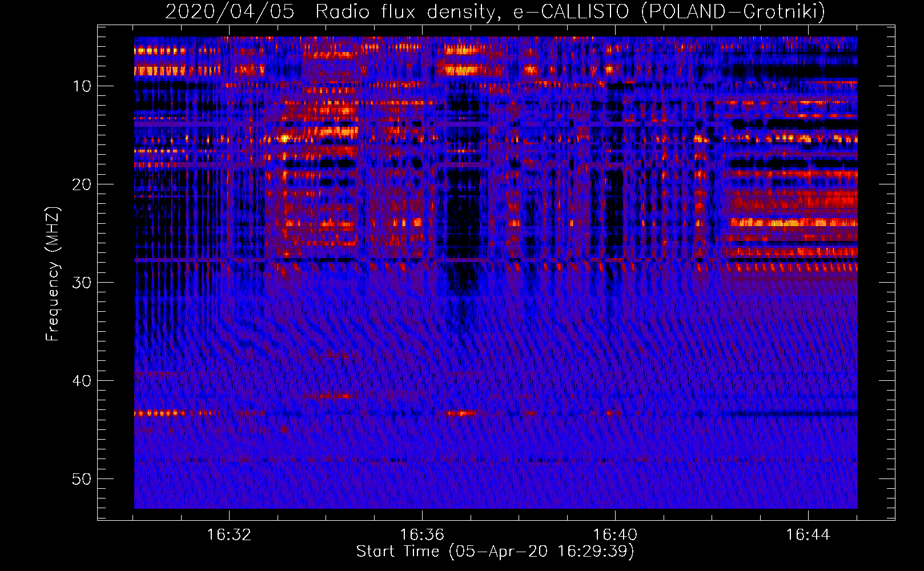The image size is (924, 571).
Task: Click the 10 MHz frequency tick label
Action: pos(82,86)
